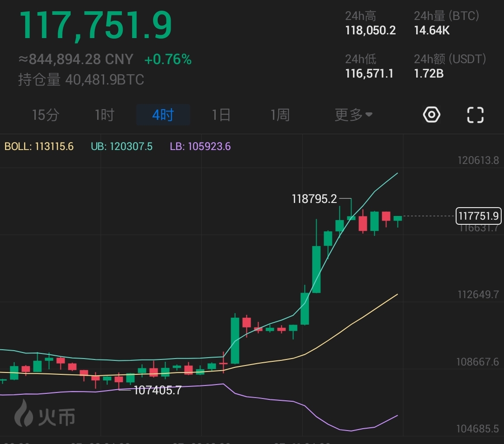Enter fullscreen chart mode

(475, 114)
